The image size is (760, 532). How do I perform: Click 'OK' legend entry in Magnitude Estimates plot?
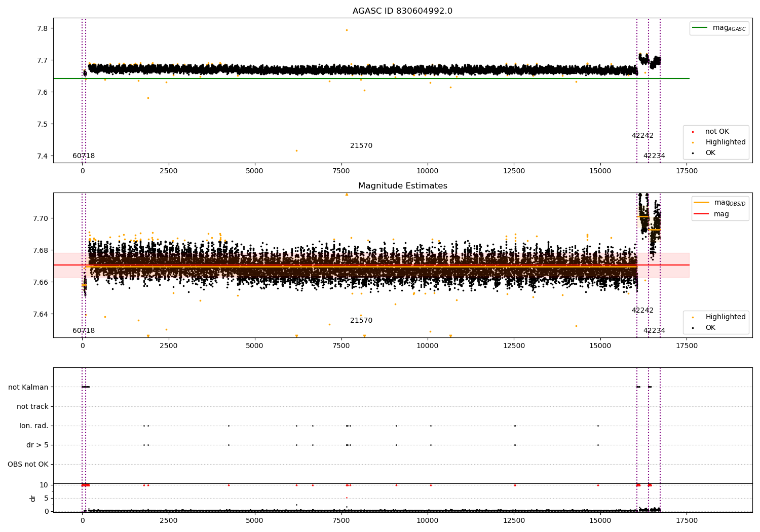[x=710, y=328]
